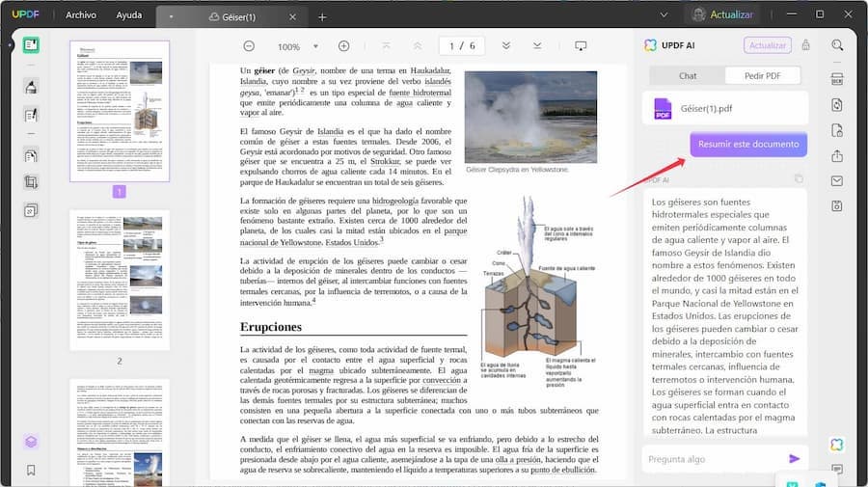Click the Erupciones heading
This screenshot has width=868, height=487.
pyautogui.click(x=271, y=327)
